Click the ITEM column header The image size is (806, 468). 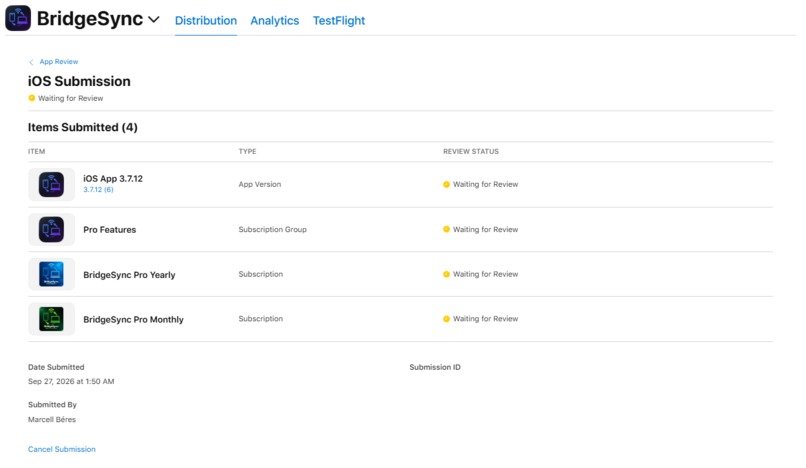pos(36,151)
